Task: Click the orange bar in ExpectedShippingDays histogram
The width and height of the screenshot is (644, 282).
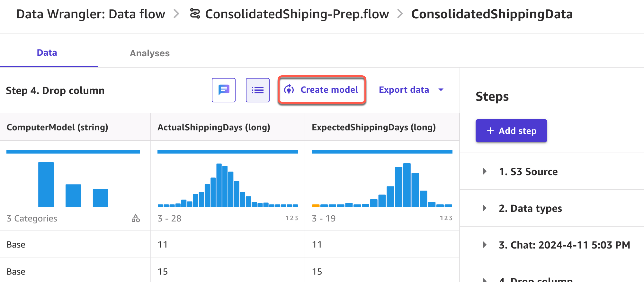Action: click(316, 206)
